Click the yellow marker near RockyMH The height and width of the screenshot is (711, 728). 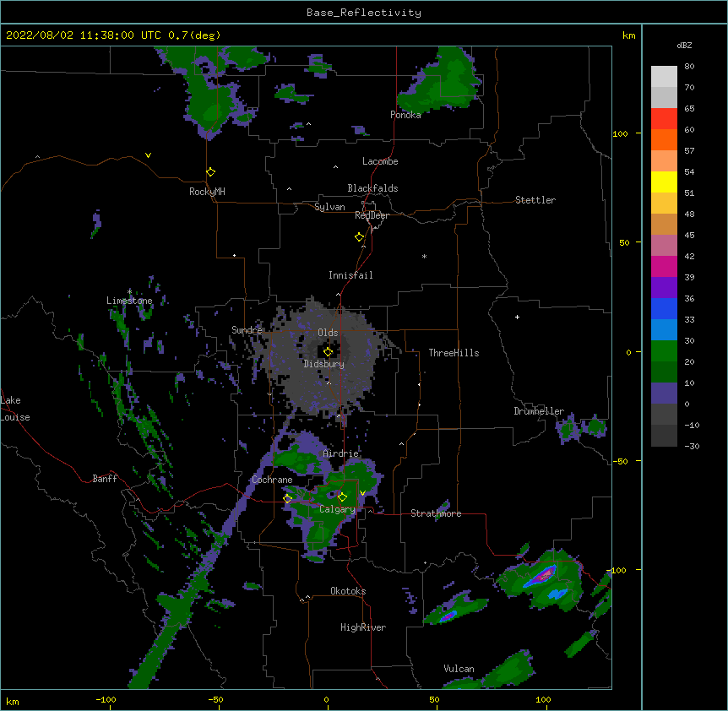point(210,172)
